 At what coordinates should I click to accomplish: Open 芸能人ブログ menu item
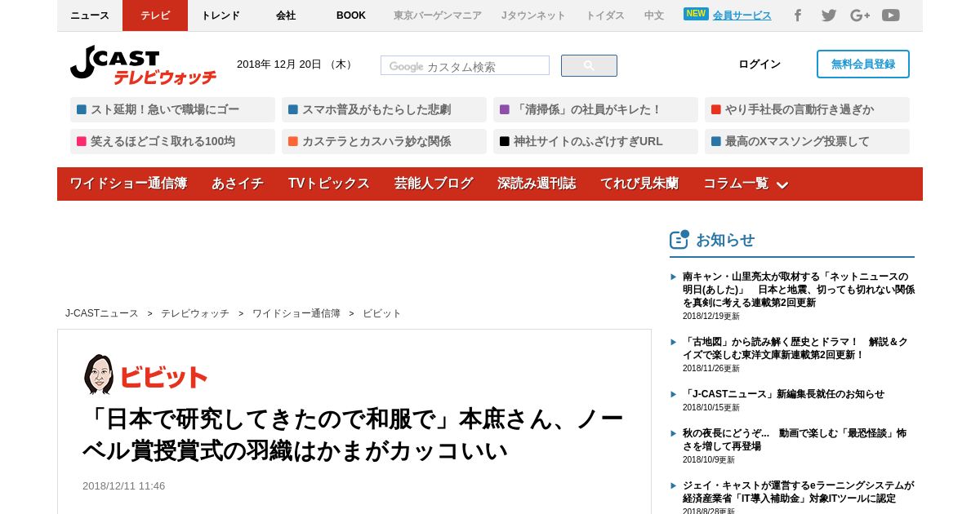coord(434,184)
